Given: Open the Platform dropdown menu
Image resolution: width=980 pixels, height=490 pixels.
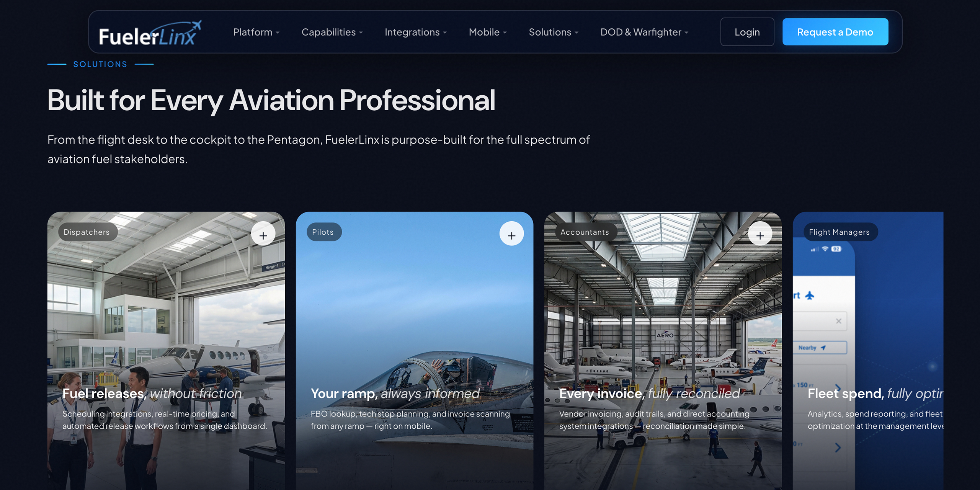Looking at the screenshot, I should 256,32.
